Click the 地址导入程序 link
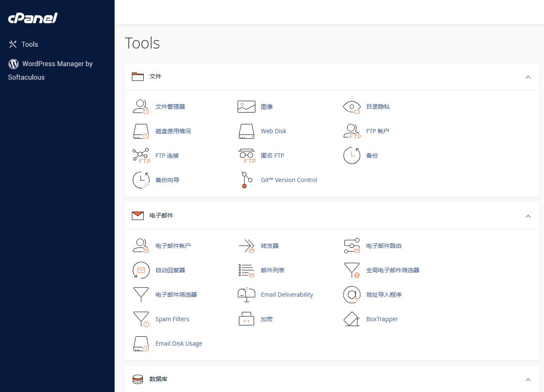 [x=384, y=295]
